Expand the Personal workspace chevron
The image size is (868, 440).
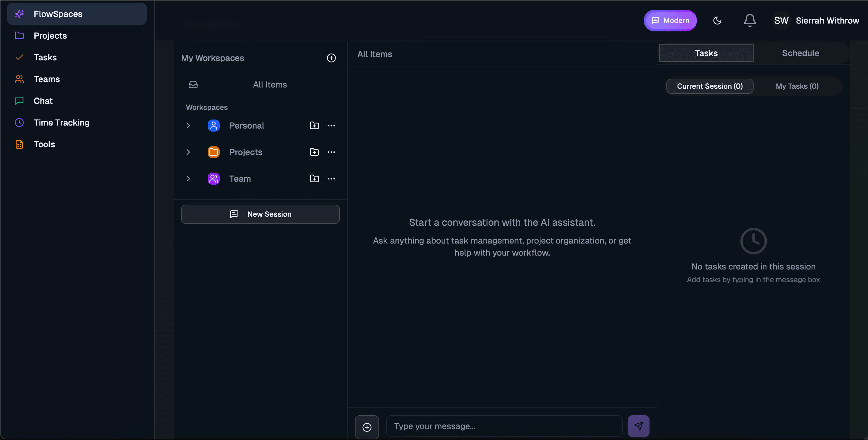pyautogui.click(x=188, y=125)
